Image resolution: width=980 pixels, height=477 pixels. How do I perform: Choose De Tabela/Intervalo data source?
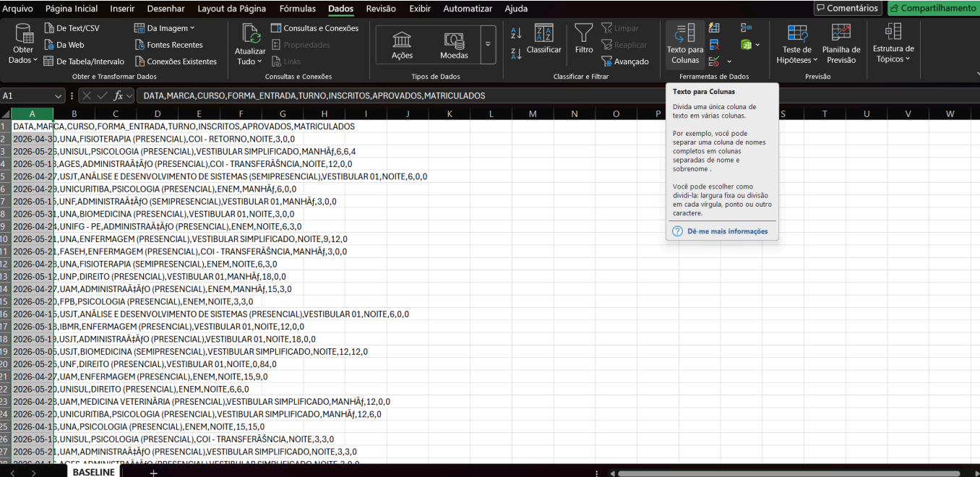(84, 61)
